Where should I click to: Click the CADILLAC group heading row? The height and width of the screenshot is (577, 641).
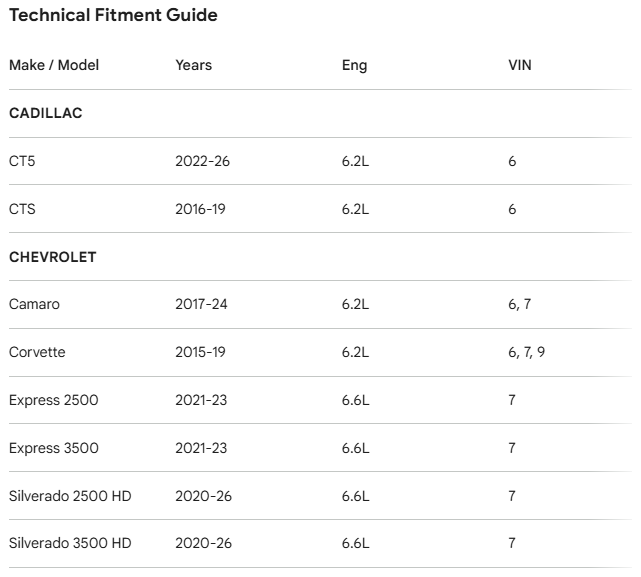coord(45,113)
